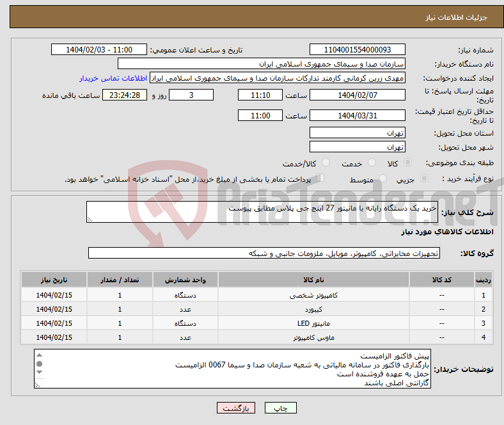Click the delivery province field تهران
The height and width of the screenshot is (425, 504).
point(358,132)
